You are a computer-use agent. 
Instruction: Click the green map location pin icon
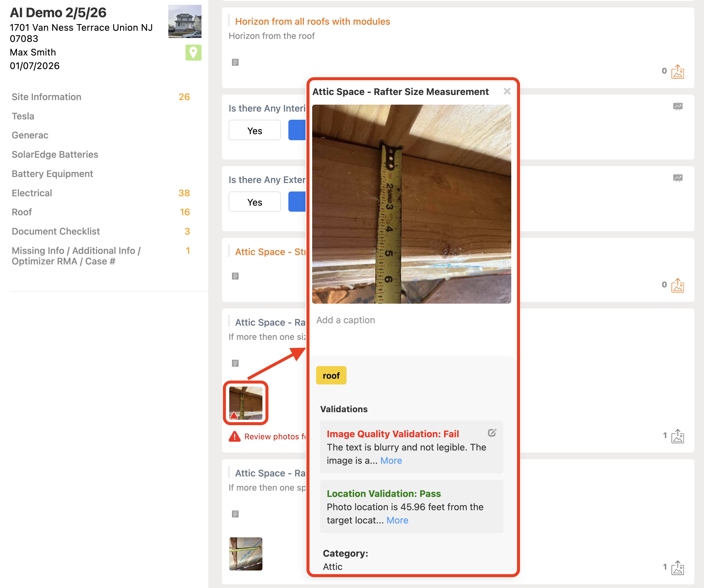tap(193, 53)
